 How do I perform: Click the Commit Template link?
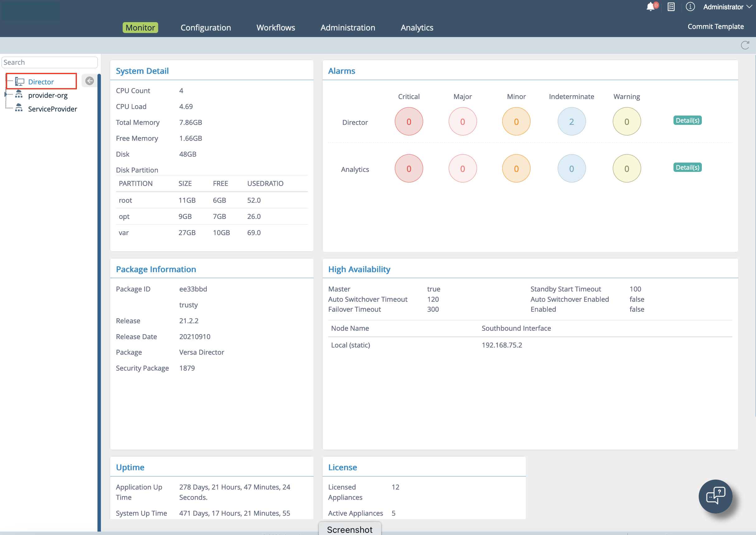pyautogui.click(x=716, y=27)
